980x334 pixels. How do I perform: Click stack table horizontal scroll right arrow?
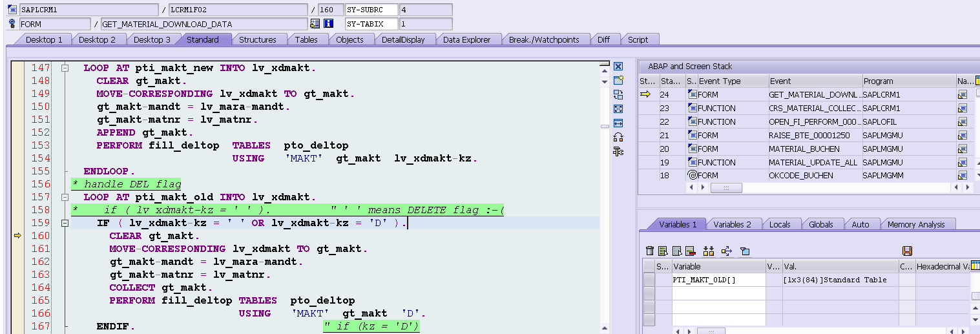coord(967,187)
